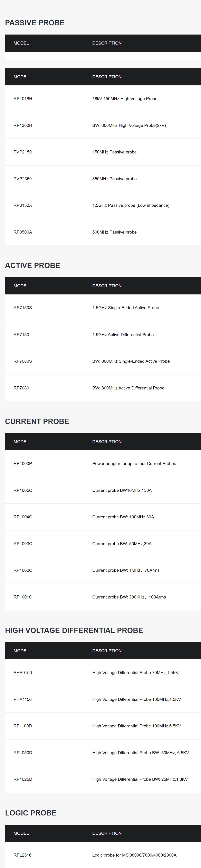Screen dimensions: 201x868
Task: Select RP1002C 70Arms current probe
Action: click(x=103, y=570)
